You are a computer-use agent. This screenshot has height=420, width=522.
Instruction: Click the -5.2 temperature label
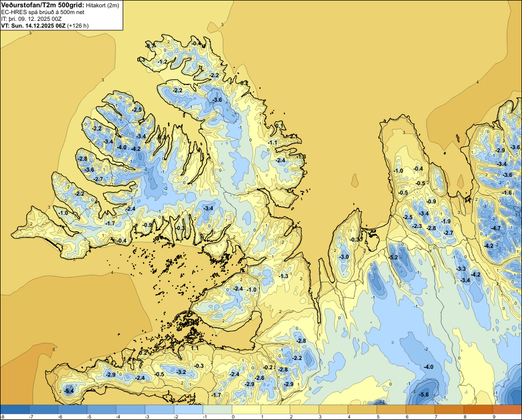point(394,257)
